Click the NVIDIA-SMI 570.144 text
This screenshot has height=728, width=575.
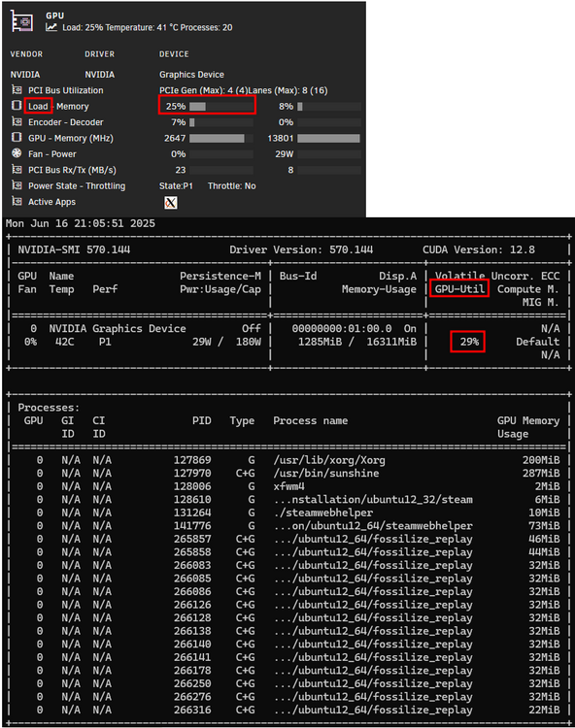tap(74, 249)
